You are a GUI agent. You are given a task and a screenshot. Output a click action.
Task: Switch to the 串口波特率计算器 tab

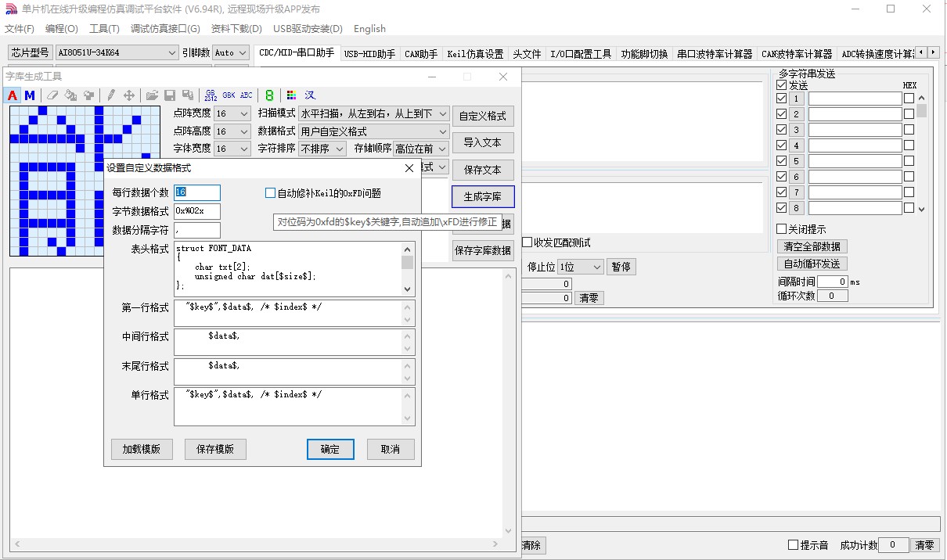715,54
